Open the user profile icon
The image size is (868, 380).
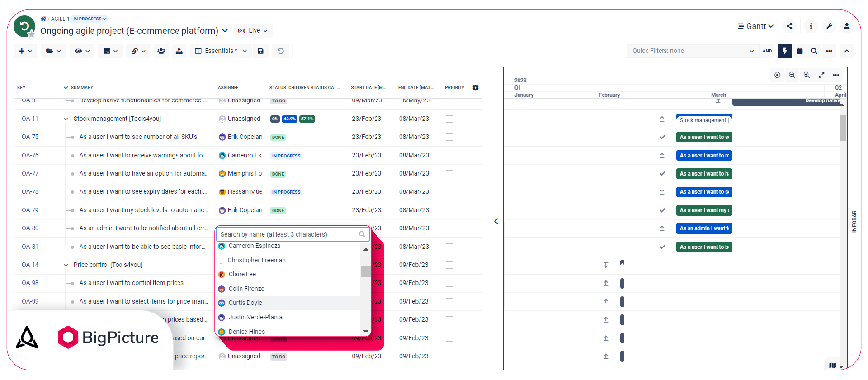tap(847, 26)
